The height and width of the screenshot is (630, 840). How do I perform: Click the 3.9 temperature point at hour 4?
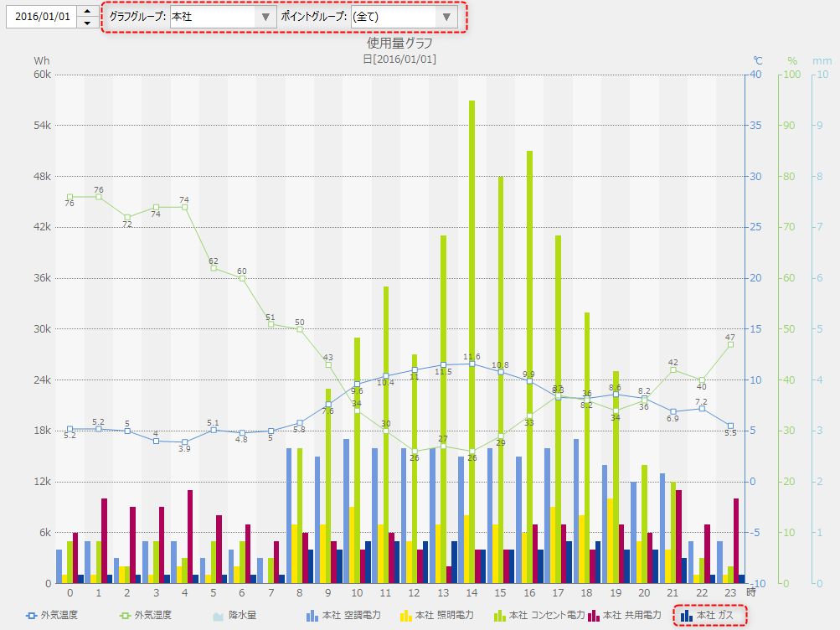click(x=184, y=442)
